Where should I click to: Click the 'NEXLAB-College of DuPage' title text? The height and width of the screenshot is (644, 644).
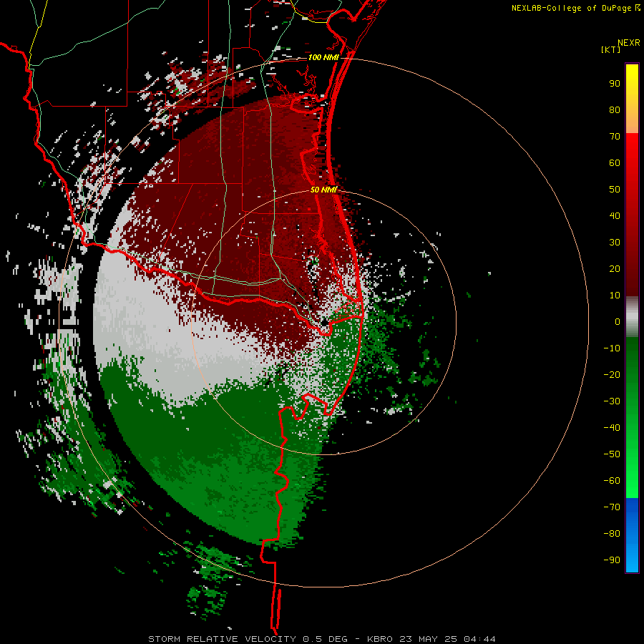point(572,8)
